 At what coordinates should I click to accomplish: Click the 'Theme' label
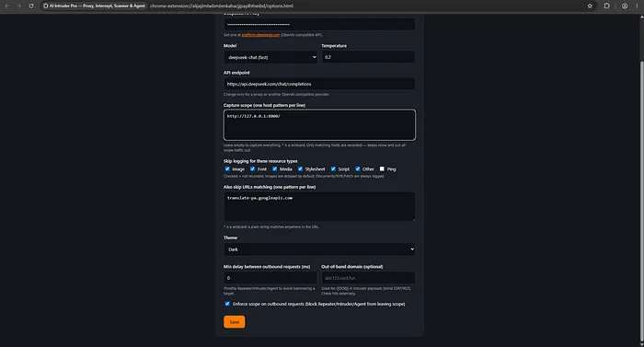coord(230,237)
